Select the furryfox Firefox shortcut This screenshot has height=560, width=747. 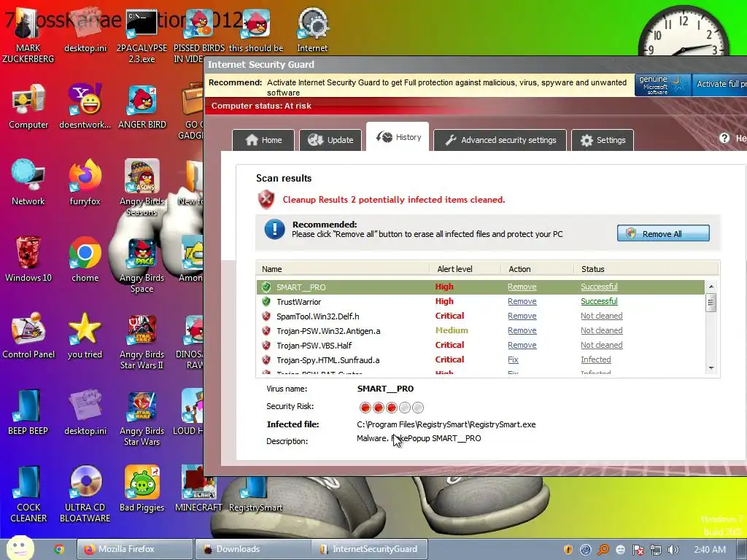pyautogui.click(x=85, y=183)
